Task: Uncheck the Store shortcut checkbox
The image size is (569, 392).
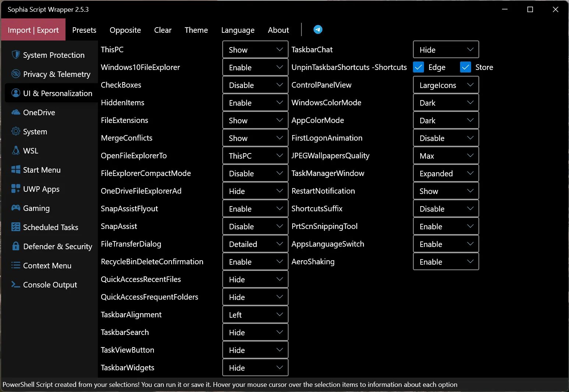Action: [466, 67]
